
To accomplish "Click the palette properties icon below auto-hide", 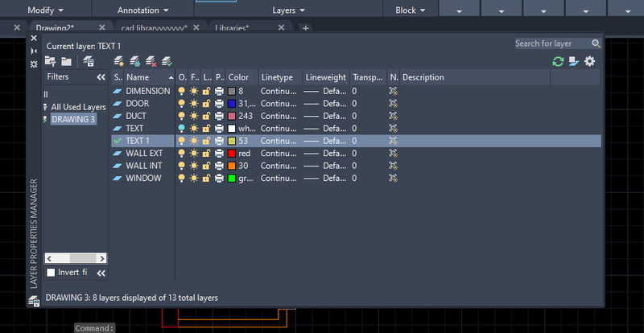I will 34,64.
